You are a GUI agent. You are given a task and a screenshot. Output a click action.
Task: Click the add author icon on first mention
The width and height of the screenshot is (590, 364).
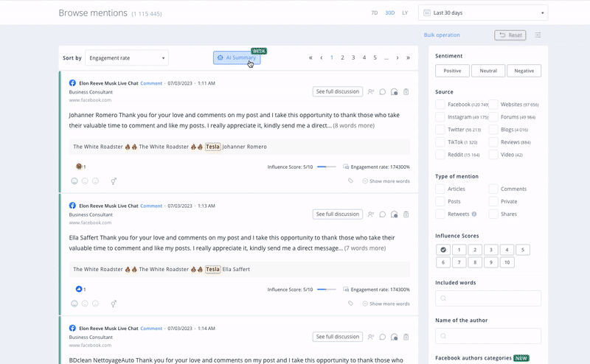pyautogui.click(x=371, y=91)
